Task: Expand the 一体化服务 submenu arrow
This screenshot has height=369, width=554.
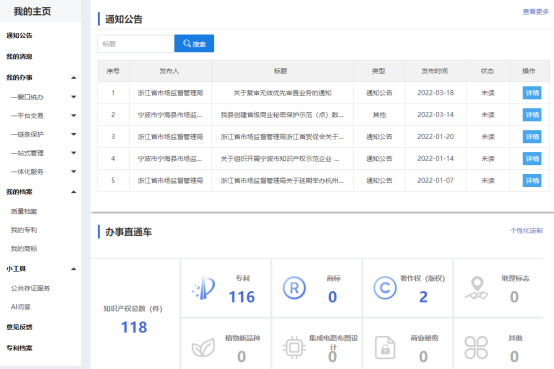Action: pyautogui.click(x=73, y=171)
